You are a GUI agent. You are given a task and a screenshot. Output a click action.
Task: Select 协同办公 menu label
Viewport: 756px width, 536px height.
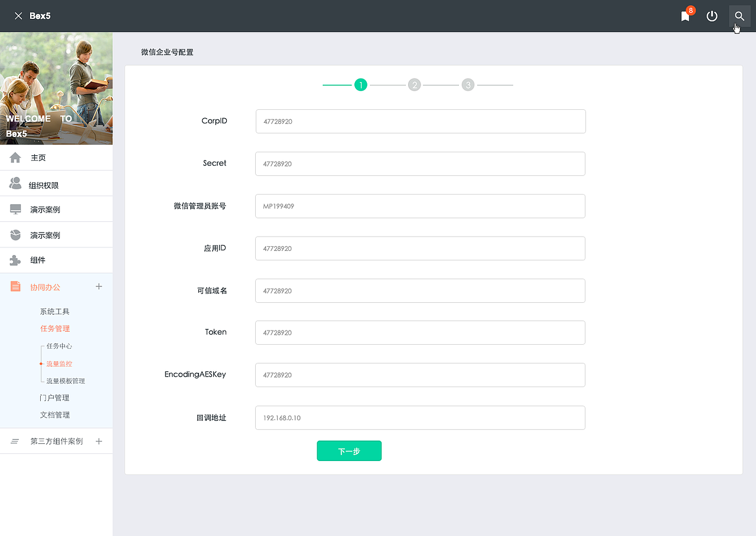pyautogui.click(x=45, y=287)
